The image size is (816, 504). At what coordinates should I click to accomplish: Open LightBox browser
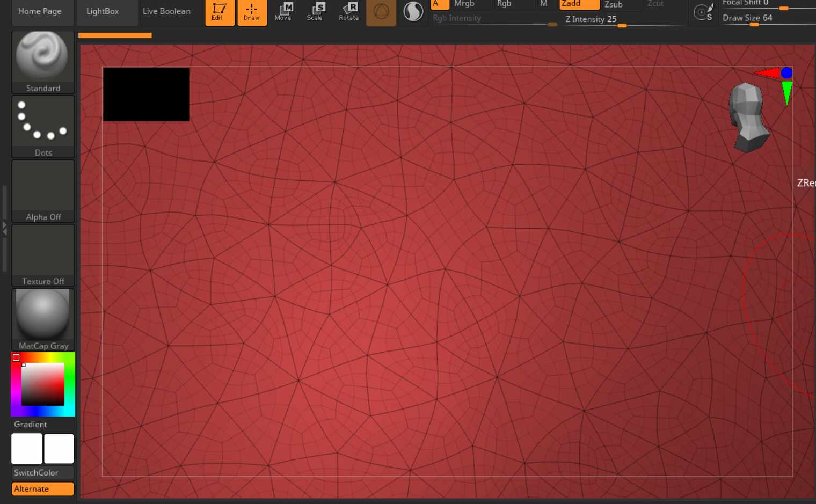pyautogui.click(x=107, y=12)
